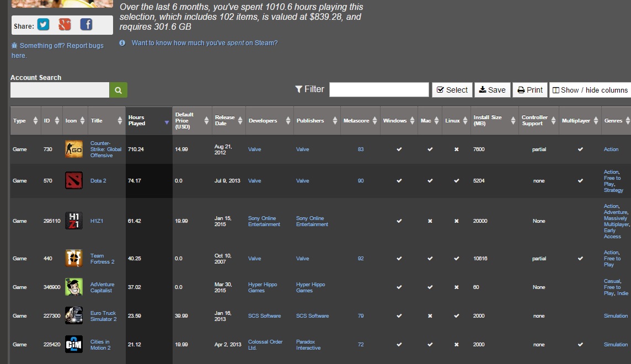Share via the Facebook icon

(86, 25)
